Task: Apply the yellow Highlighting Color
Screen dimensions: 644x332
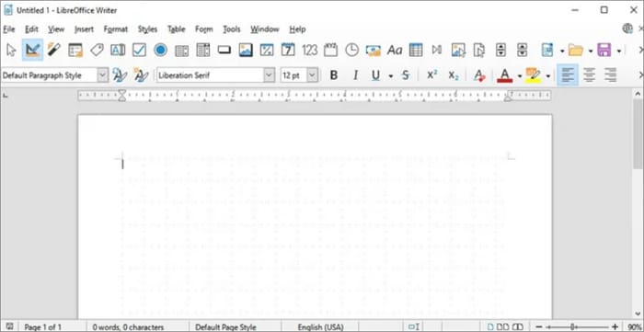Action: click(533, 75)
